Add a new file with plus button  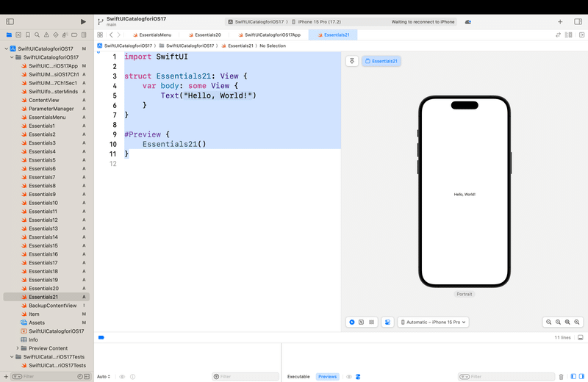(6, 376)
